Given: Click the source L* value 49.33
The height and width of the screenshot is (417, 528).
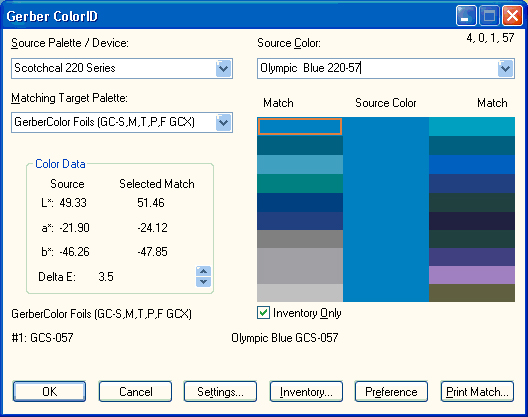Looking at the screenshot, I should click(73, 203).
